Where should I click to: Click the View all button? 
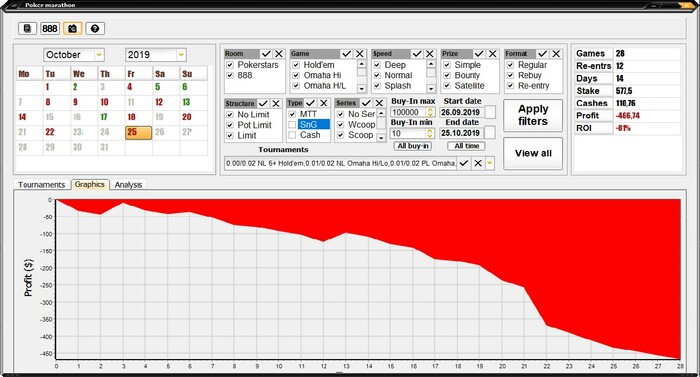(x=533, y=153)
